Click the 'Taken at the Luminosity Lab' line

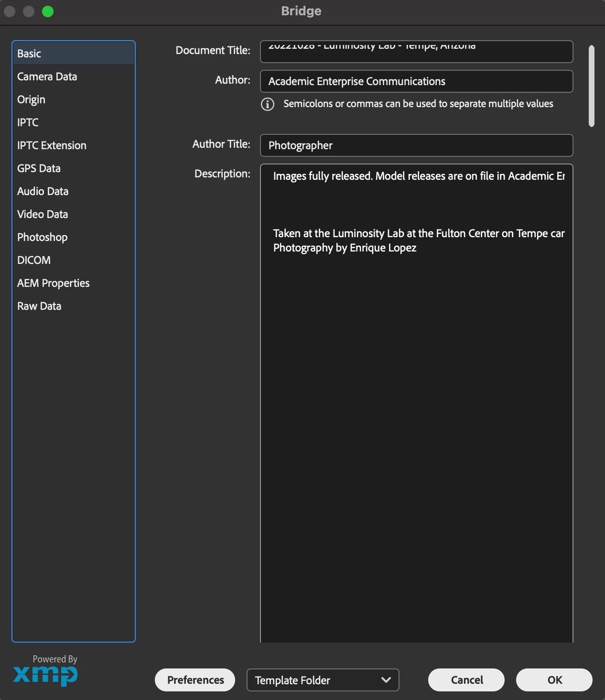coord(419,233)
